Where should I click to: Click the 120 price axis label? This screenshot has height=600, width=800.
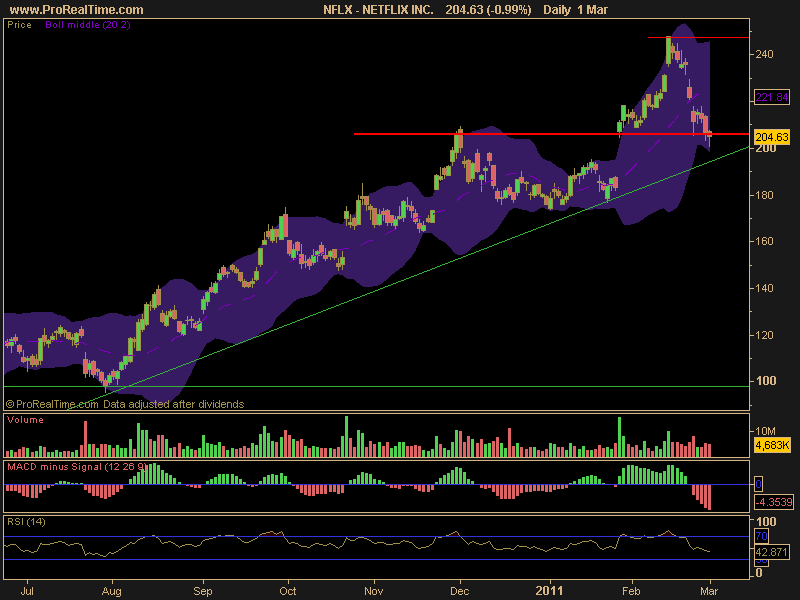point(765,335)
